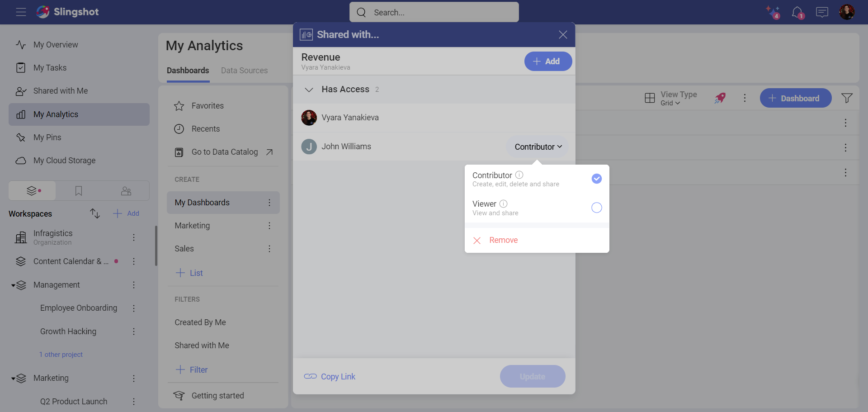Switch to the people panel tab

coord(126,191)
